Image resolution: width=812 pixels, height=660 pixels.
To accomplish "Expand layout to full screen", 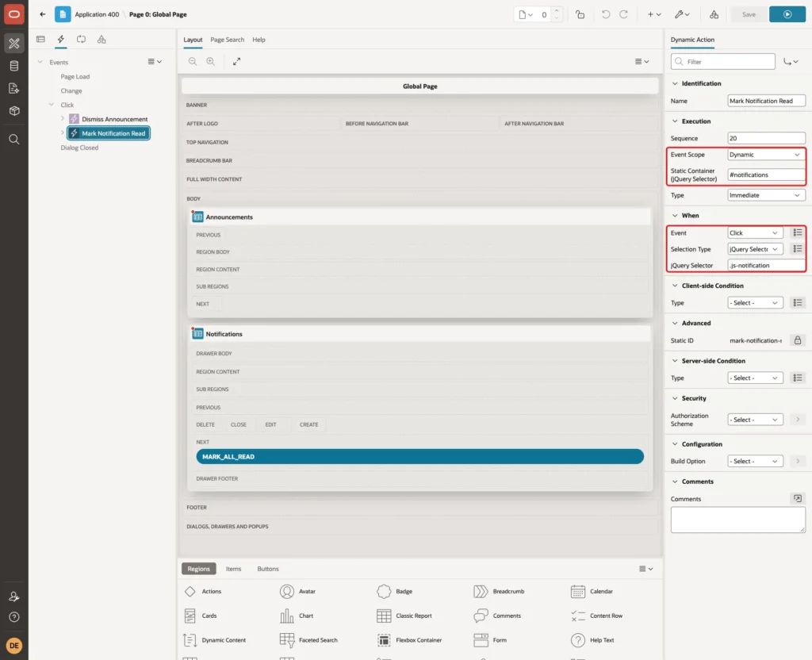I will click(x=236, y=61).
